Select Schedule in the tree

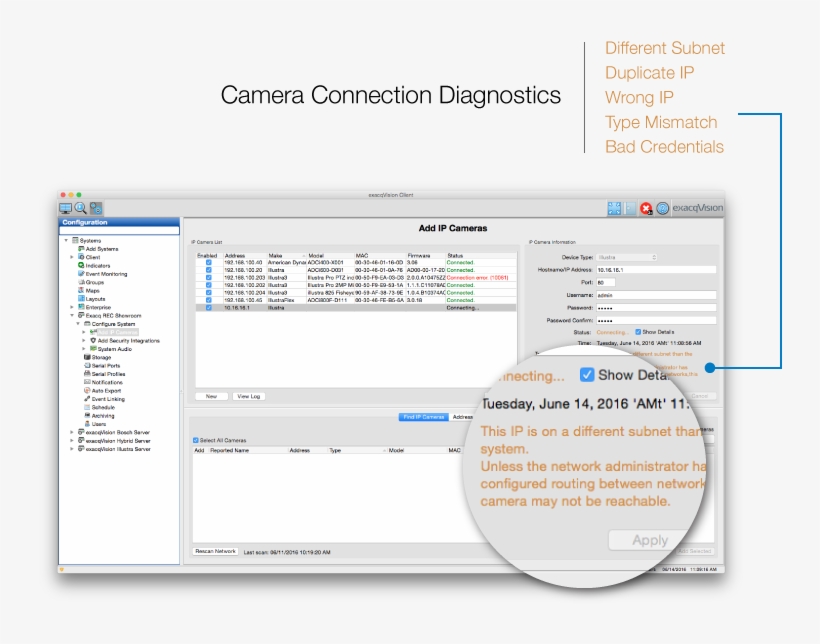coord(103,408)
